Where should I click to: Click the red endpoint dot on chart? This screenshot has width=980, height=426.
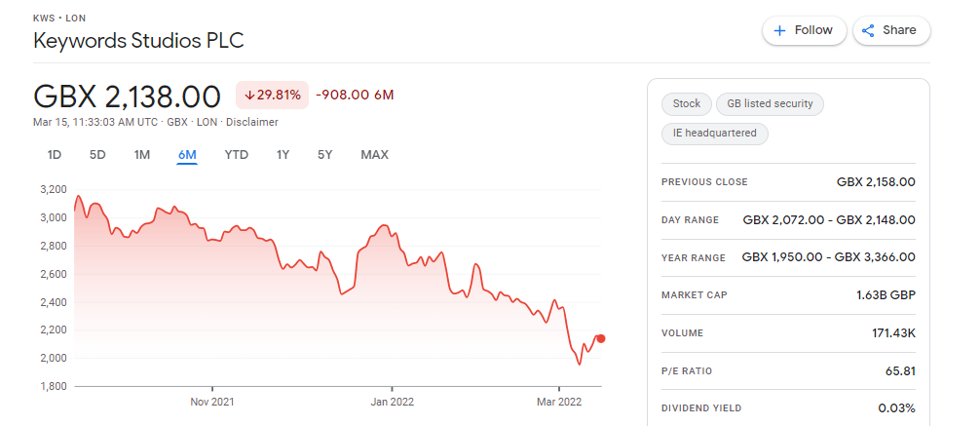click(601, 338)
